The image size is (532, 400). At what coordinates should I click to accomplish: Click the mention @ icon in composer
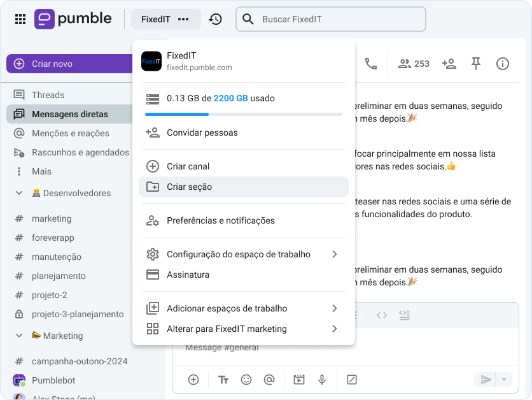coord(269,380)
